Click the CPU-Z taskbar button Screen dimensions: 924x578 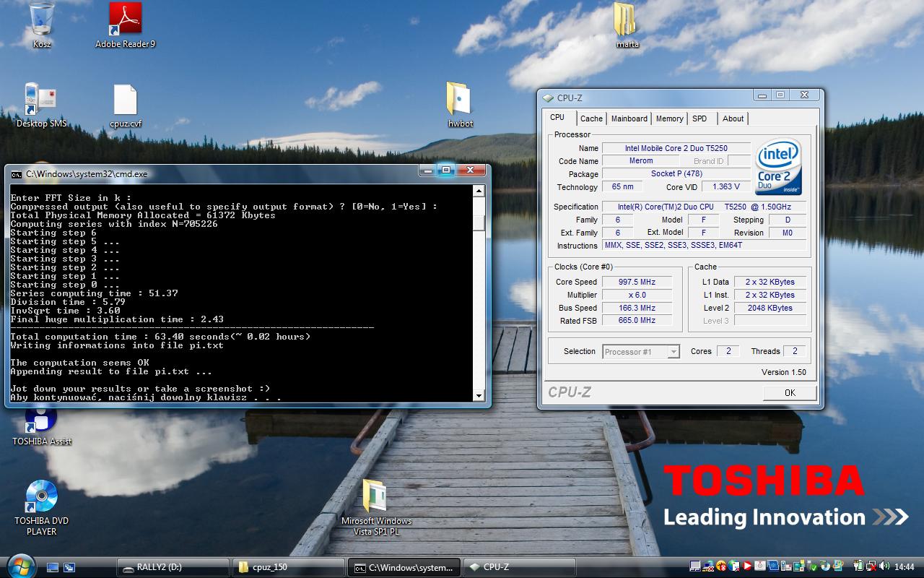tap(519, 567)
